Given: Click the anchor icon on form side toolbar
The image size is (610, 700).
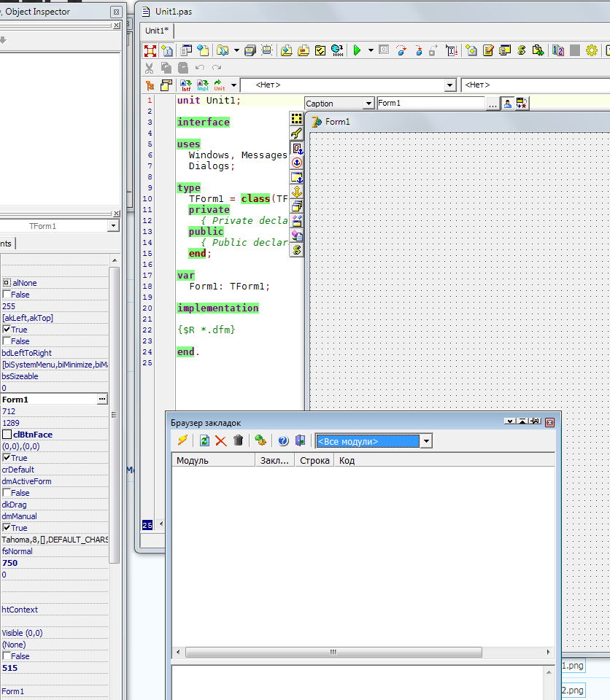Looking at the screenshot, I should tap(297, 191).
